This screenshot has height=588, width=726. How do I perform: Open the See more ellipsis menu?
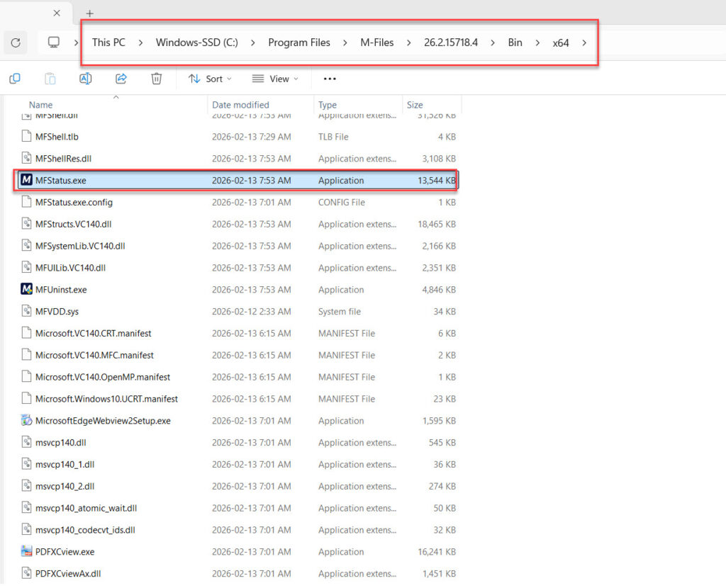point(330,79)
